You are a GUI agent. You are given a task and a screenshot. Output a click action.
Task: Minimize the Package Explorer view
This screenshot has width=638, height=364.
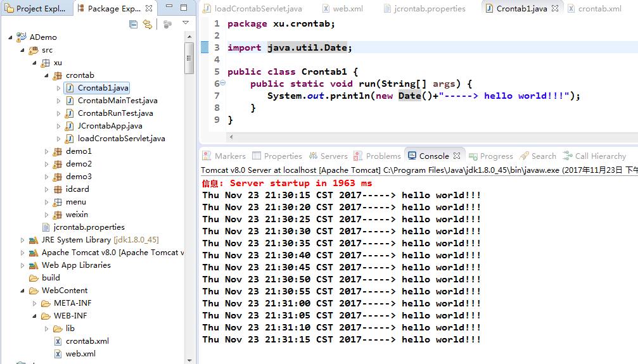[169, 7]
